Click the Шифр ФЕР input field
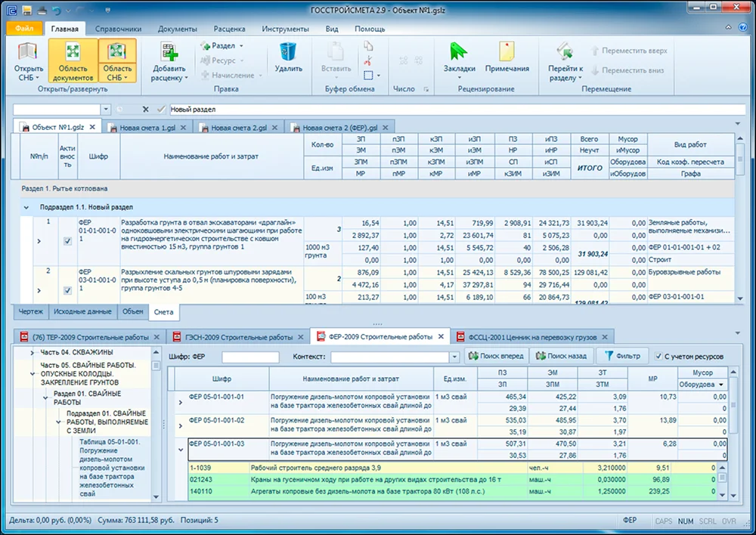 coord(250,357)
